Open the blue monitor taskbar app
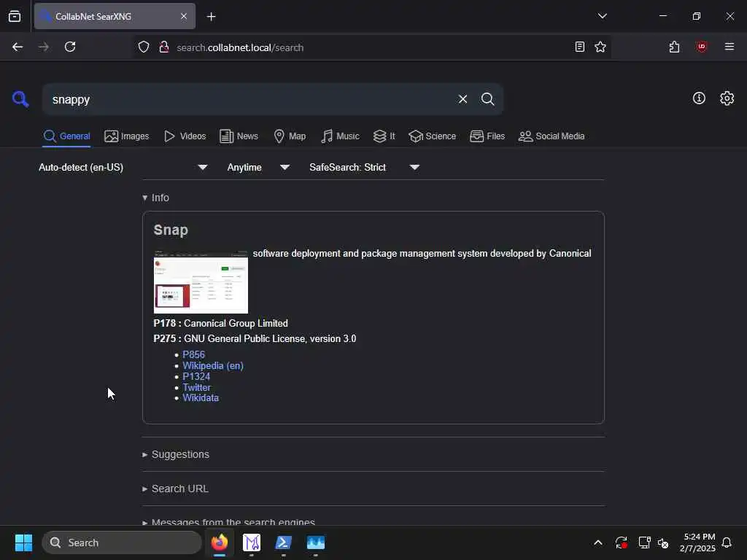Image resolution: width=747 pixels, height=560 pixels. point(315,542)
